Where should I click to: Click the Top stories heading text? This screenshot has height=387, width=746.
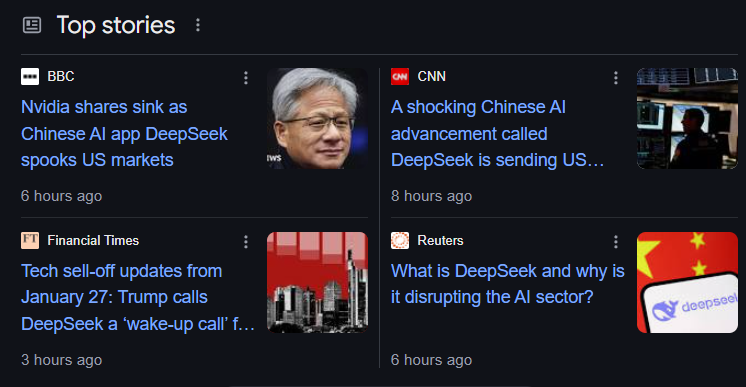pyautogui.click(x=116, y=25)
